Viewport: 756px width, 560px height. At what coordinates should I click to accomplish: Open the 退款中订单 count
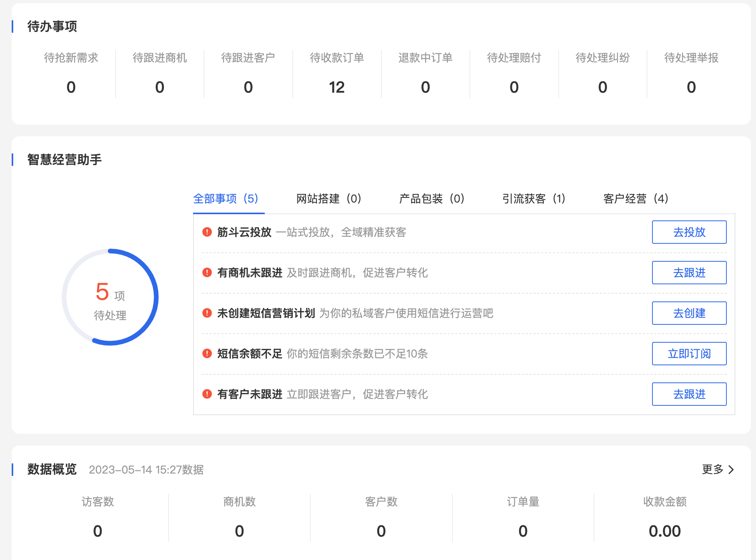pos(425,87)
